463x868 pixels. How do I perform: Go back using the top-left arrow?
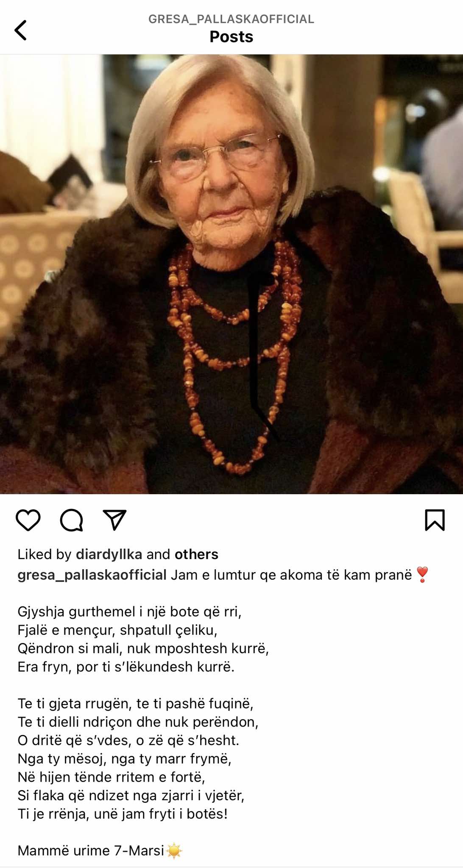tap(20, 30)
